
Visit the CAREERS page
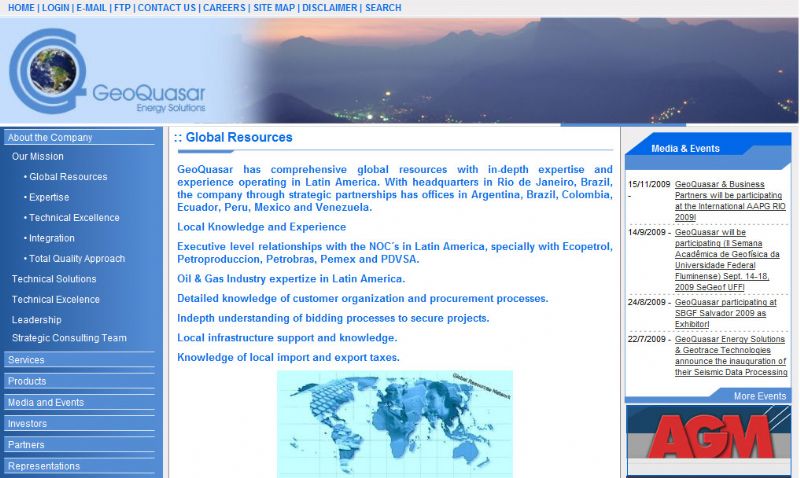click(224, 8)
